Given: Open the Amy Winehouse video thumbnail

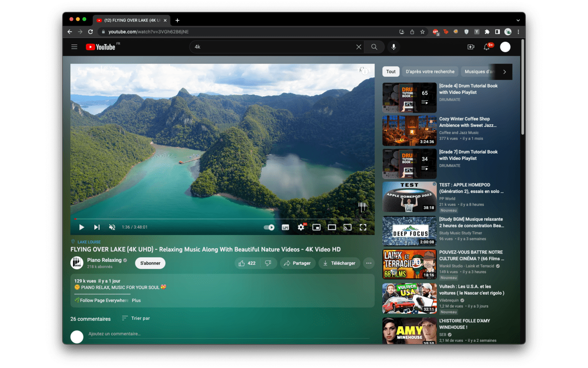Looking at the screenshot, I should point(409,331).
